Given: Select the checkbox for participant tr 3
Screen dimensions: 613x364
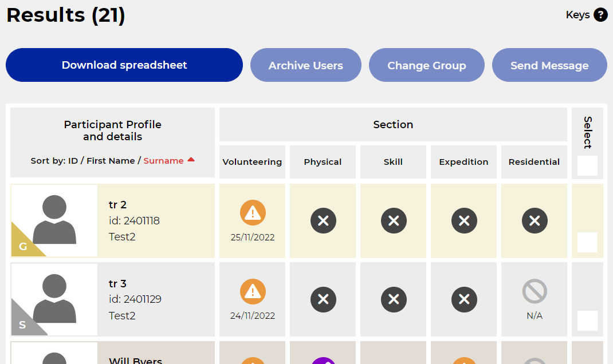Looking at the screenshot, I should pos(587,321).
